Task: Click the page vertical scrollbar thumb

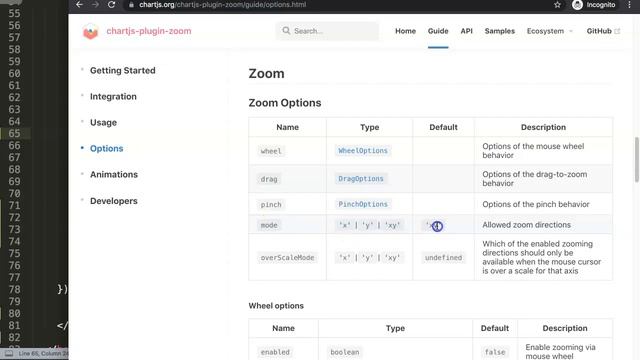Action: tap(636, 160)
